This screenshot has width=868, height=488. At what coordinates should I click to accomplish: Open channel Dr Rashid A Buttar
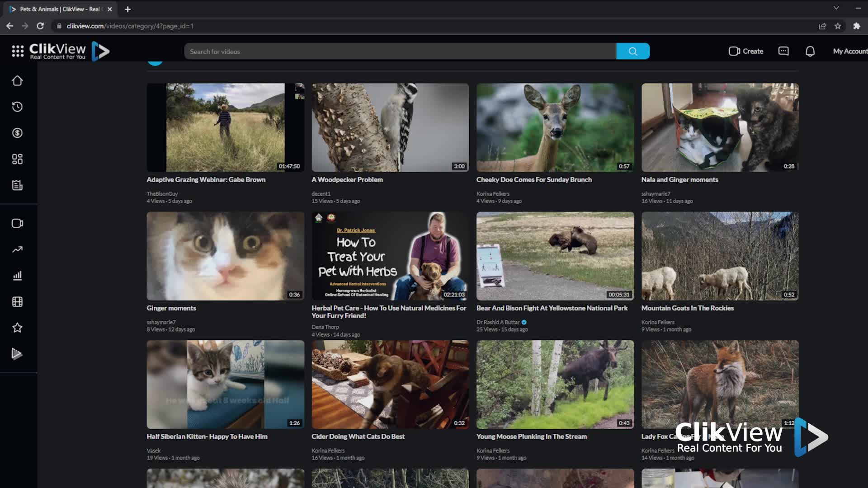coord(498,322)
